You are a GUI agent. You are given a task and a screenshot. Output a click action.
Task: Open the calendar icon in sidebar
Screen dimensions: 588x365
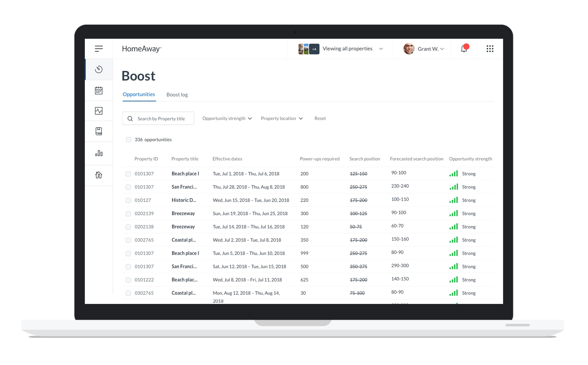pos(99,91)
